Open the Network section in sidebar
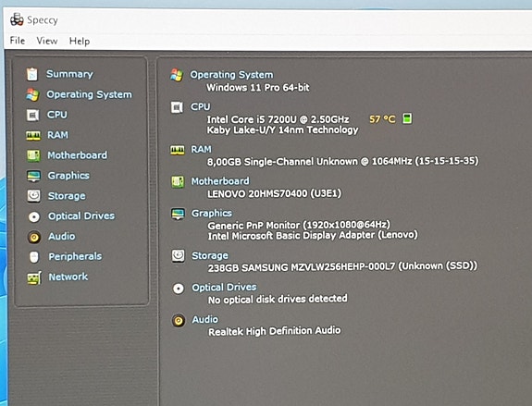532x406 pixels. [x=68, y=277]
